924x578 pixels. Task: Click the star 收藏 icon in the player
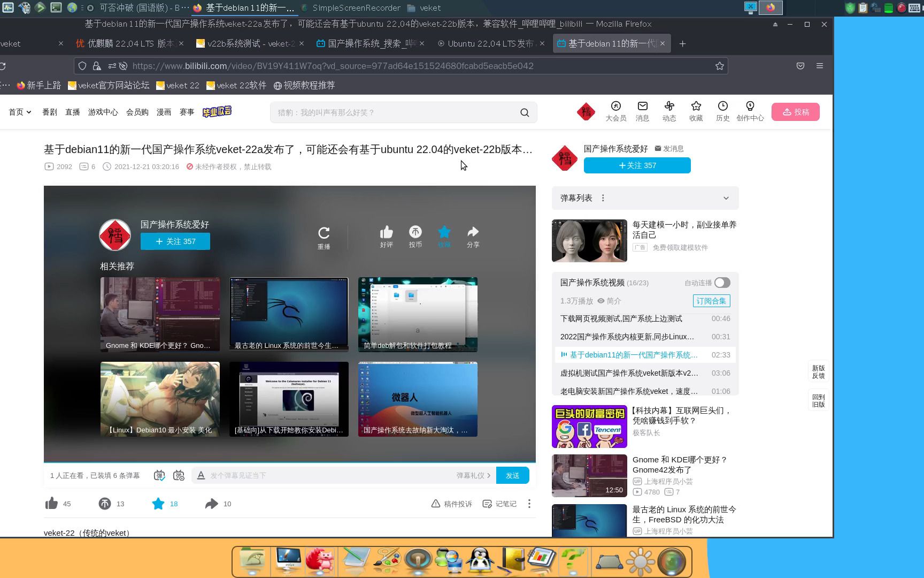point(444,232)
